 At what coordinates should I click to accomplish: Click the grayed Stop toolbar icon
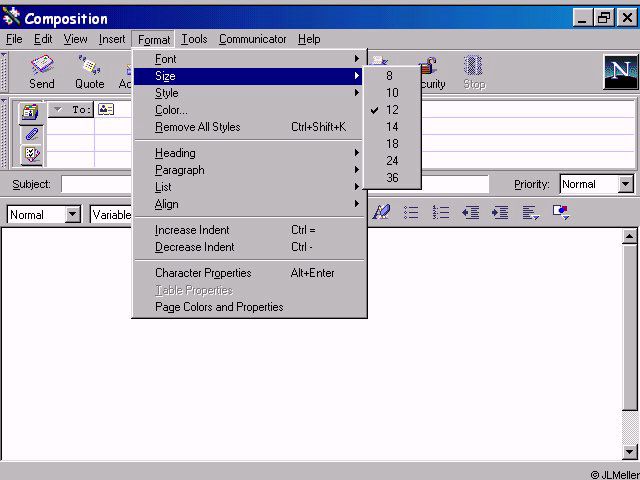tap(474, 71)
